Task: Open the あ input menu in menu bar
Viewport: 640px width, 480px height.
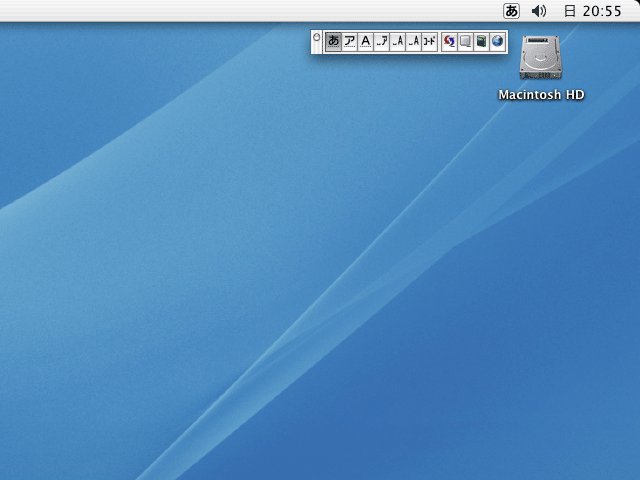Action: (511, 11)
